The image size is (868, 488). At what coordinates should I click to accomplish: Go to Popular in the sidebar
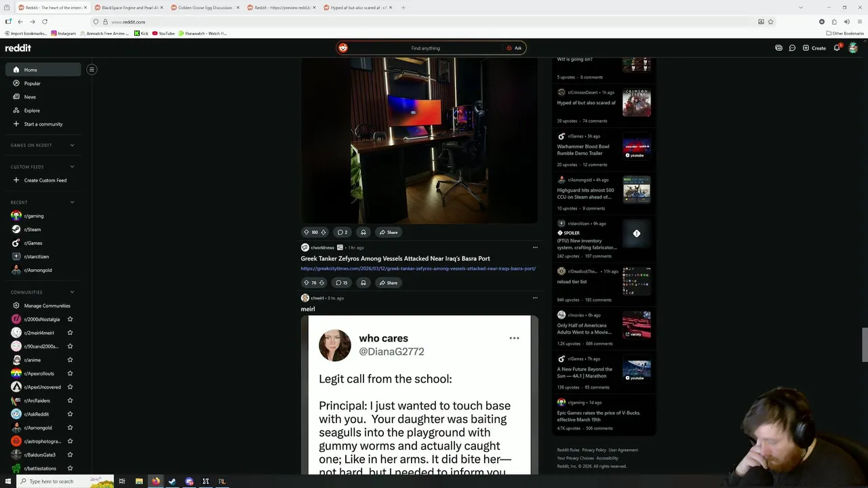point(43,83)
